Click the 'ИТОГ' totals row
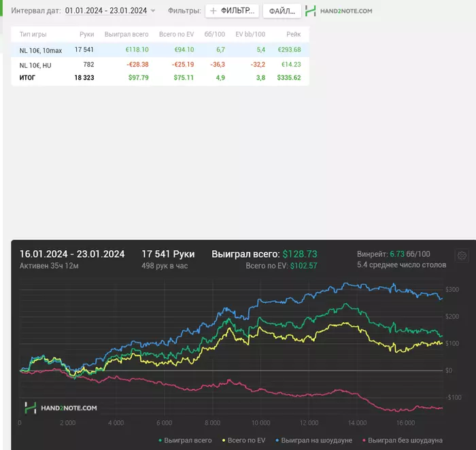The image size is (476, 450). [27, 77]
